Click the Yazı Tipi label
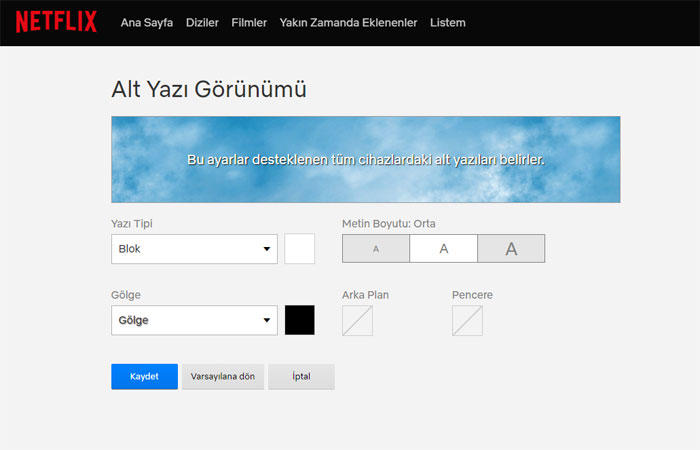This screenshot has height=450, width=700. pyautogui.click(x=132, y=224)
